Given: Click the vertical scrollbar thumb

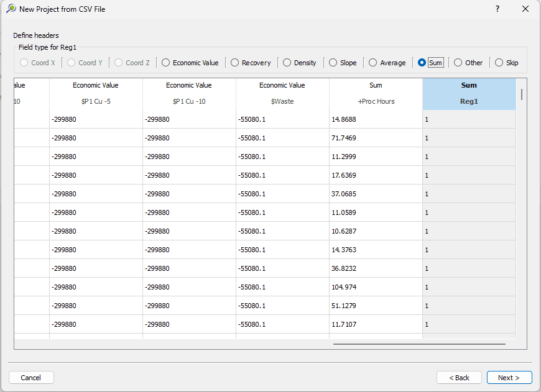Looking at the screenshot, I should [x=521, y=94].
